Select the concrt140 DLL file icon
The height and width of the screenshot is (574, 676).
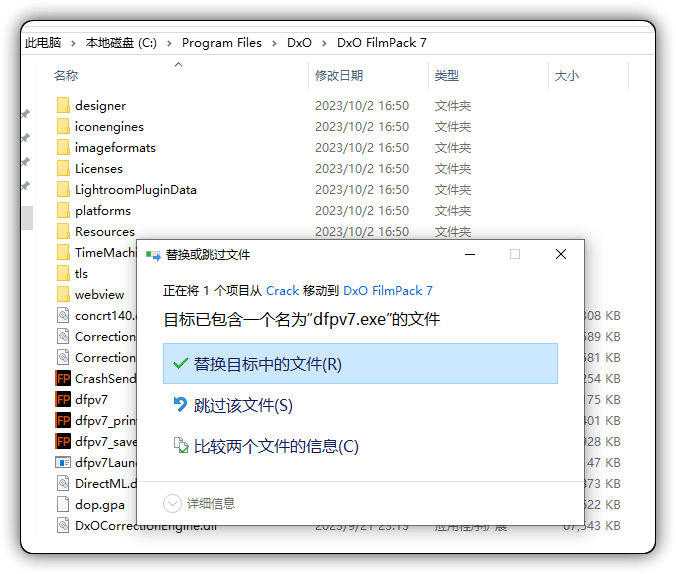click(63, 315)
